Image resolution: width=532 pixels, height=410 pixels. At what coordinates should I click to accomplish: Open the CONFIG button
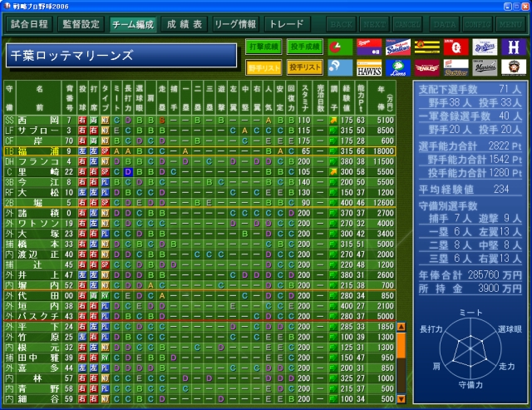tap(478, 24)
